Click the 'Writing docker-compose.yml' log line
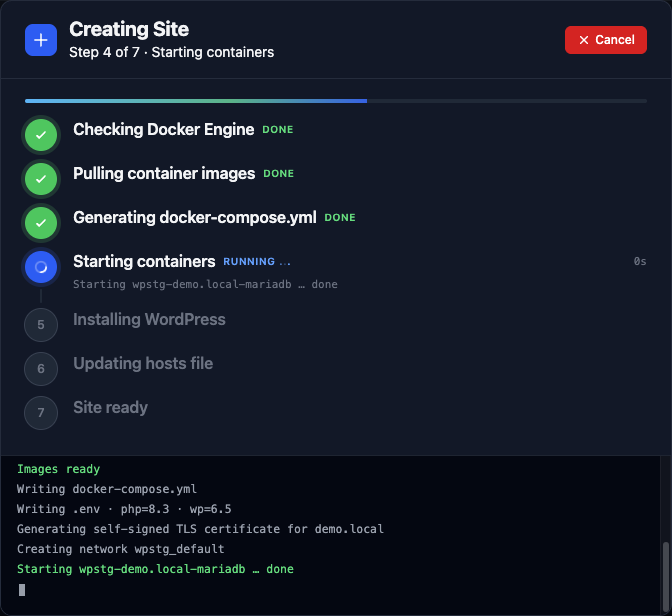 tap(107, 489)
